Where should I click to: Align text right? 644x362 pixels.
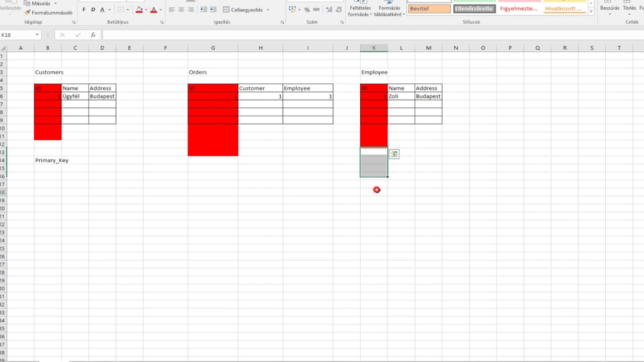coord(191,10)
